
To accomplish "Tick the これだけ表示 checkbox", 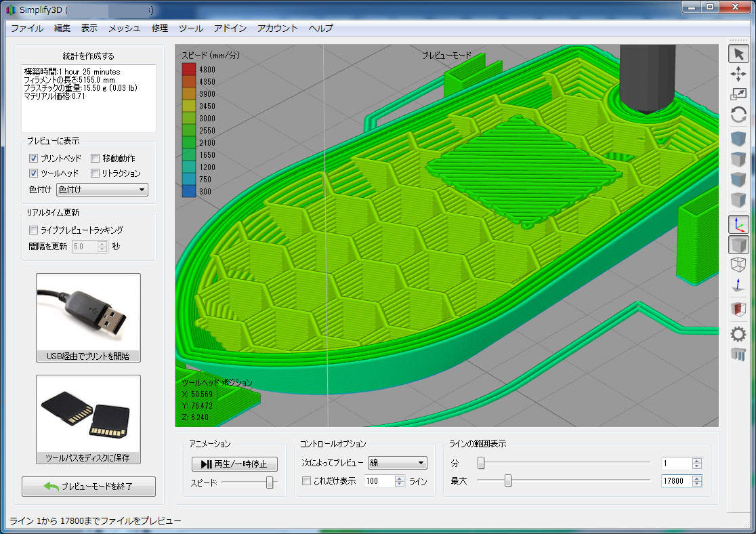I will coord(307,481).
